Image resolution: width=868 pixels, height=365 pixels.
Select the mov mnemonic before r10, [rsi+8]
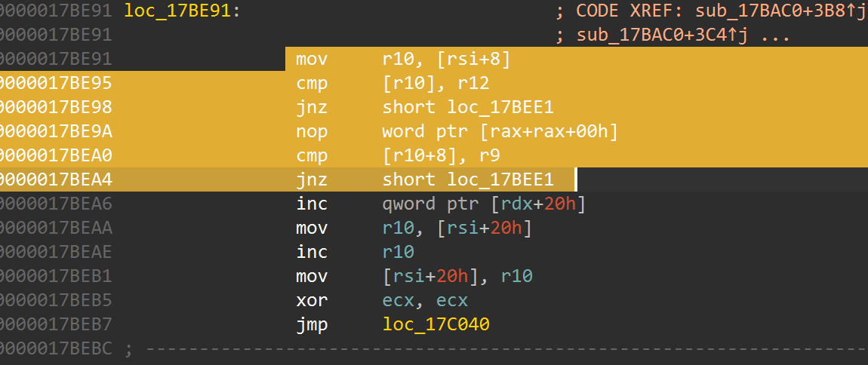[x=312, y=59]
